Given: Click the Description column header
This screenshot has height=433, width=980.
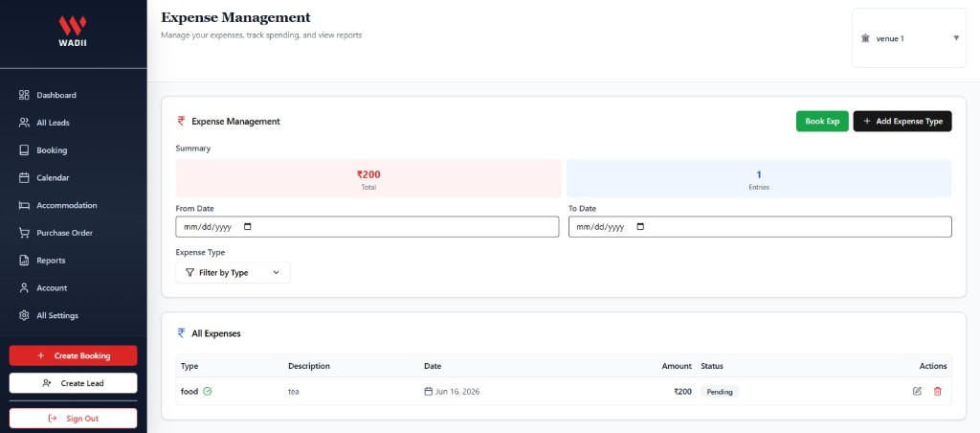Looking at the screenshot, I should [309, 366].
